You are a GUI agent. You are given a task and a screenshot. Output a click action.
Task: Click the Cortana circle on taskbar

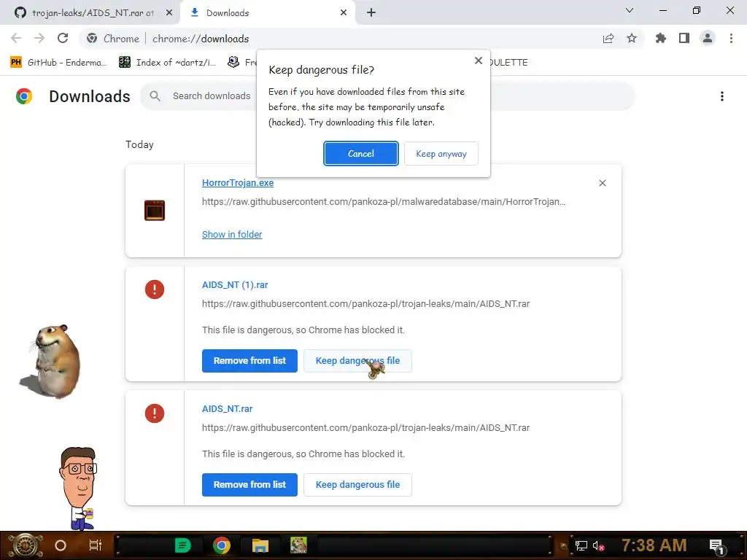pos(61,545)
